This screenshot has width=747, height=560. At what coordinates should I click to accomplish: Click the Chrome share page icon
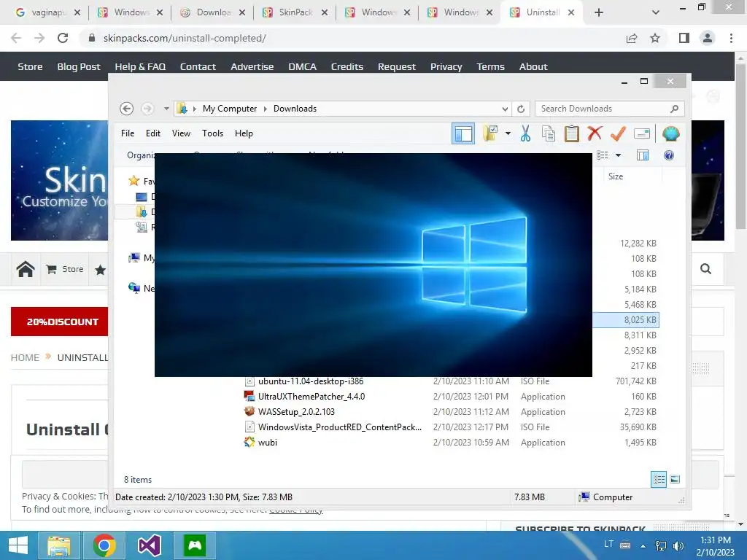point(632,38)
